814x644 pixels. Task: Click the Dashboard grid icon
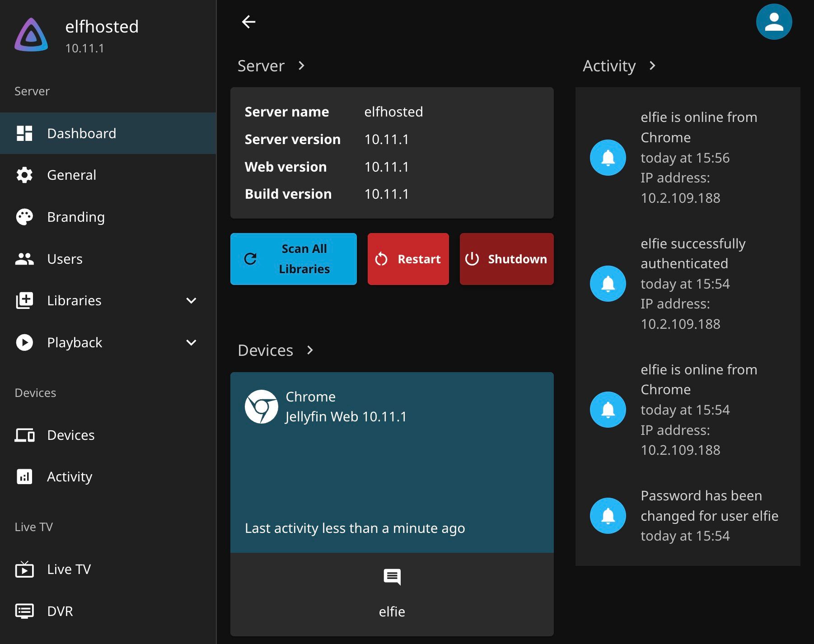pos(24,133)
